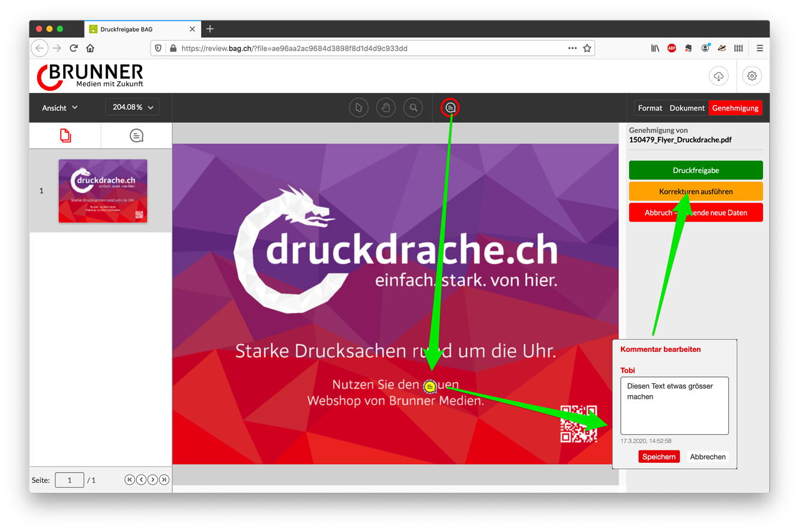Click the comment timestamp 17.3.2020, 14:52:58
Screen dimensions: 799x532
(x=646, y=441)
